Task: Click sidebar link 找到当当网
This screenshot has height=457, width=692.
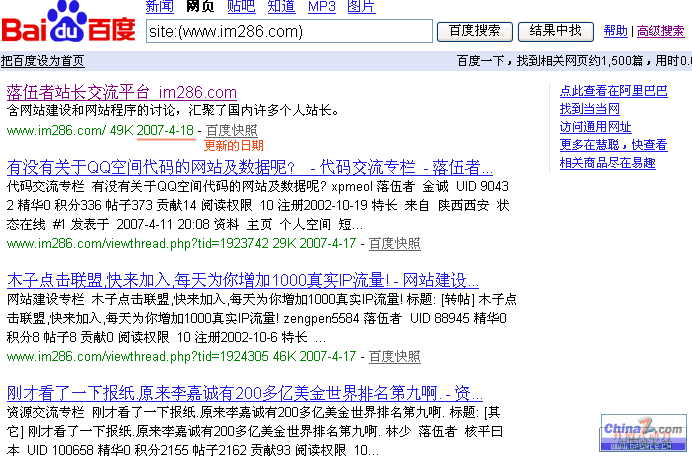Action: pos(590,109)
